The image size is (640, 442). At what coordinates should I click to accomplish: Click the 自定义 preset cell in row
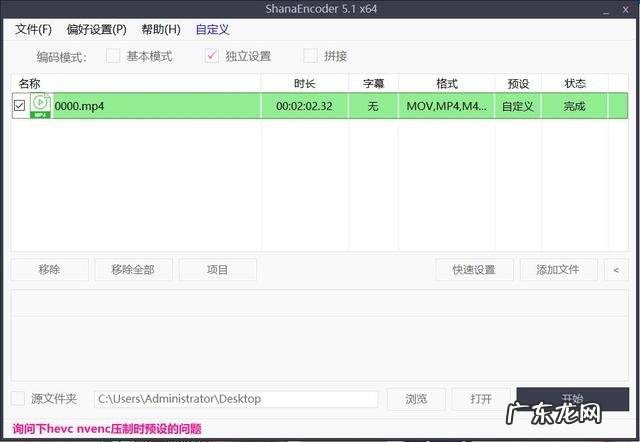click(x=518, y=106)
